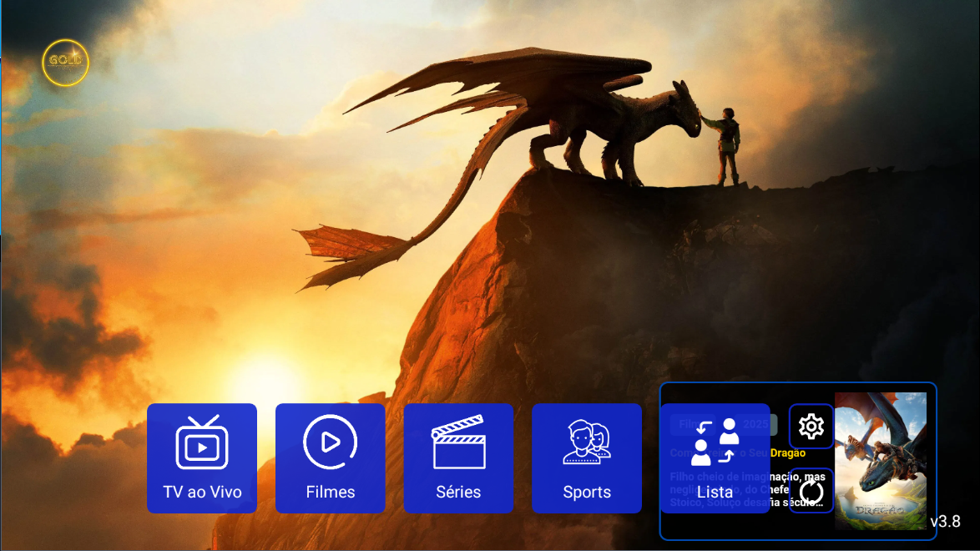
Task: Open the Filmes section
Action: (330, 457)
